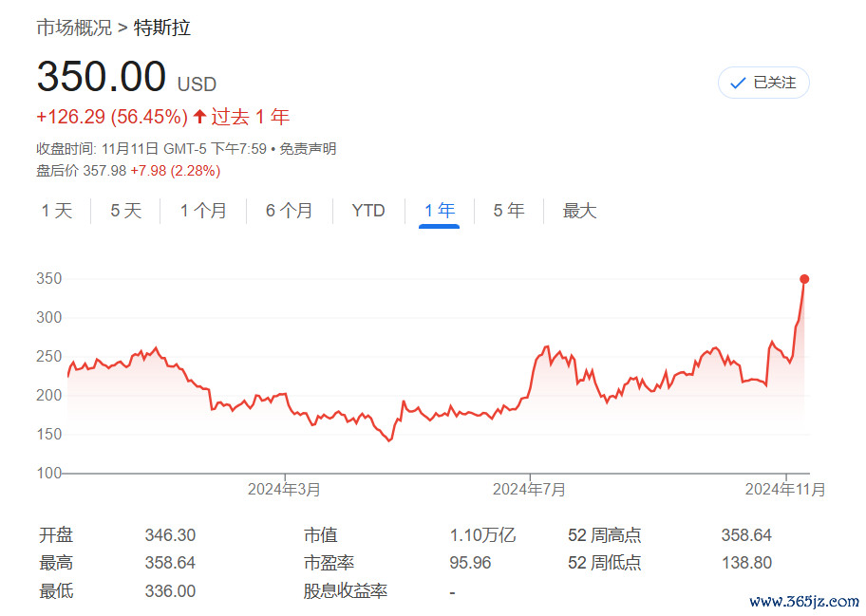
Task: Click the 市值 value 1.10万亿
Action: [482, 535]
